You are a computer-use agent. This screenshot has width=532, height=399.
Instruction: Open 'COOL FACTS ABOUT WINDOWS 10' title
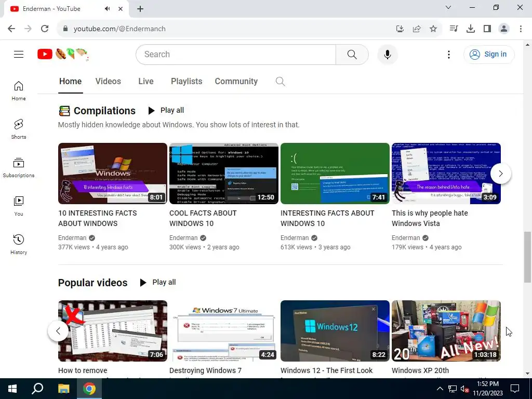(203, 218)
